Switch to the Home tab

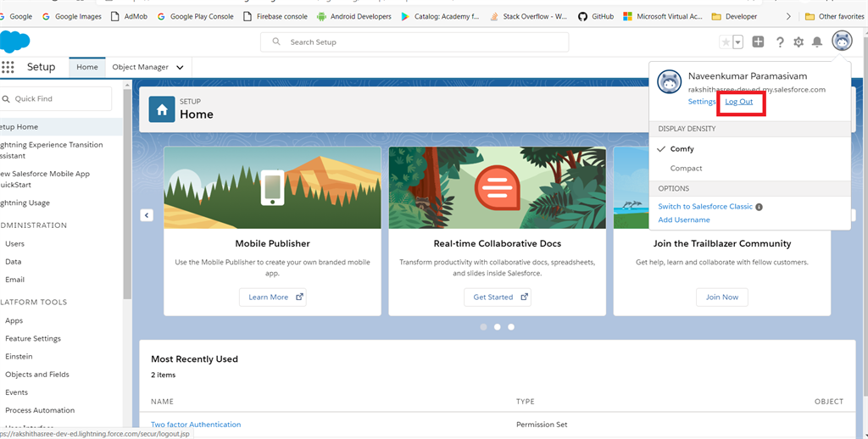point(87,67)
